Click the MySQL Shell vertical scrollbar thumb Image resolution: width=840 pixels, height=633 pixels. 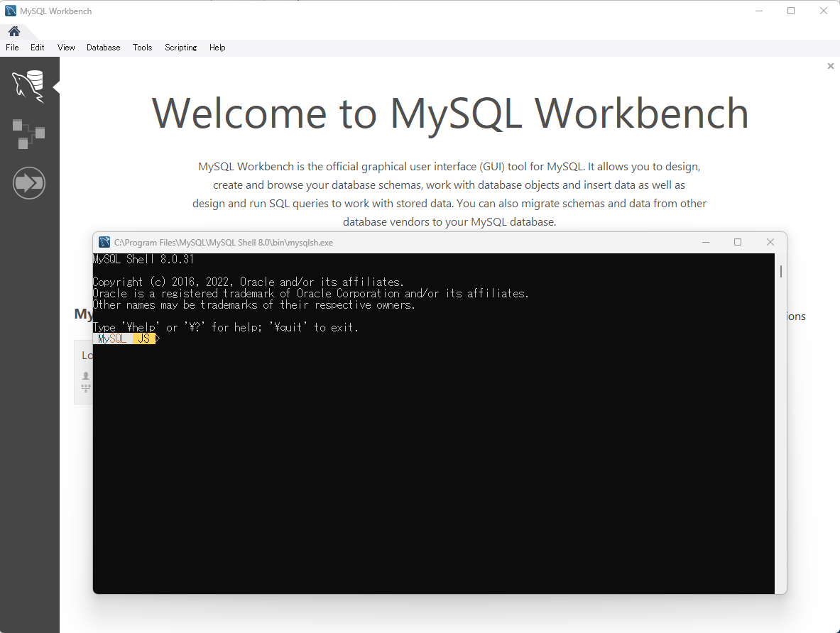(x=781, y=272)
